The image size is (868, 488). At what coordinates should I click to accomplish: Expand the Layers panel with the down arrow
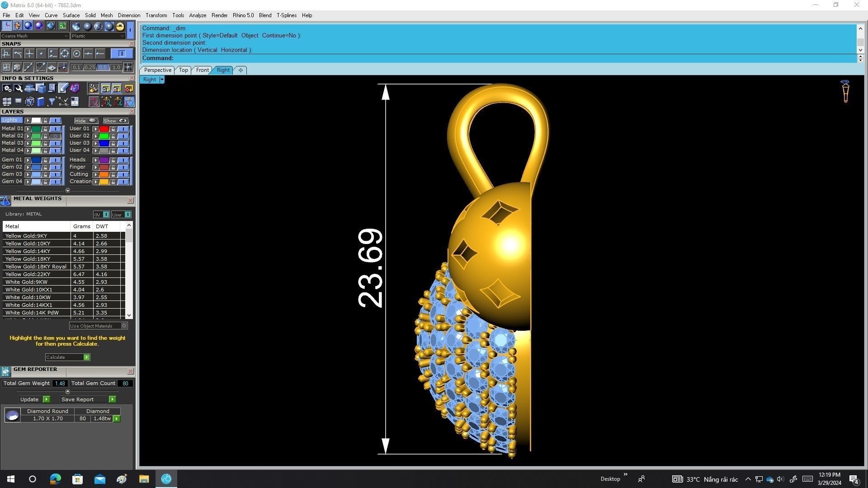click(68, 191)
